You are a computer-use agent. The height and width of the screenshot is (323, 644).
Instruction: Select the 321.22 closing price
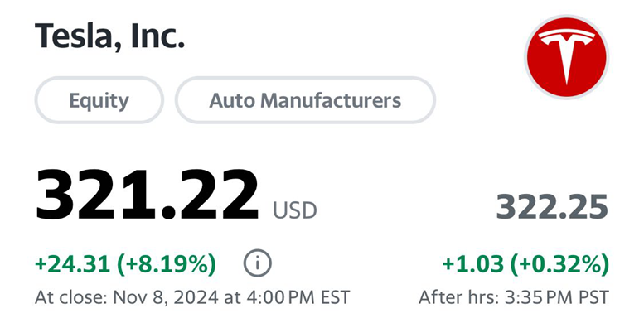pos(148,195)
